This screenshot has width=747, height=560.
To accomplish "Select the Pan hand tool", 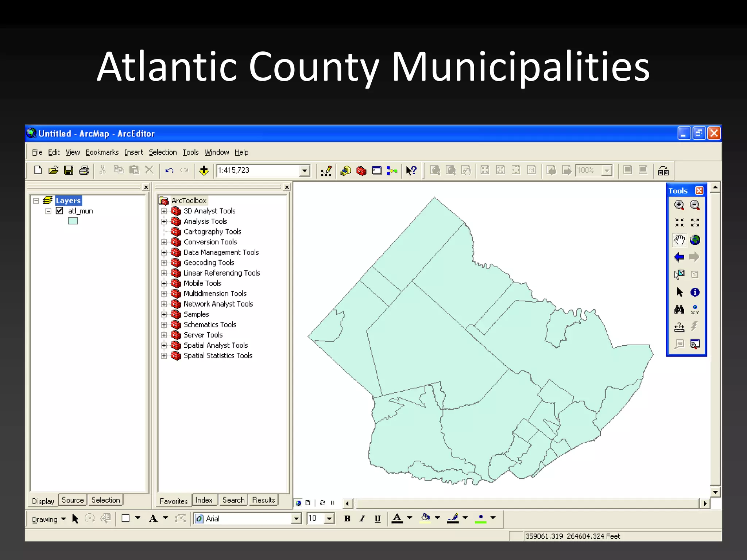I will [x=679, y=240].
